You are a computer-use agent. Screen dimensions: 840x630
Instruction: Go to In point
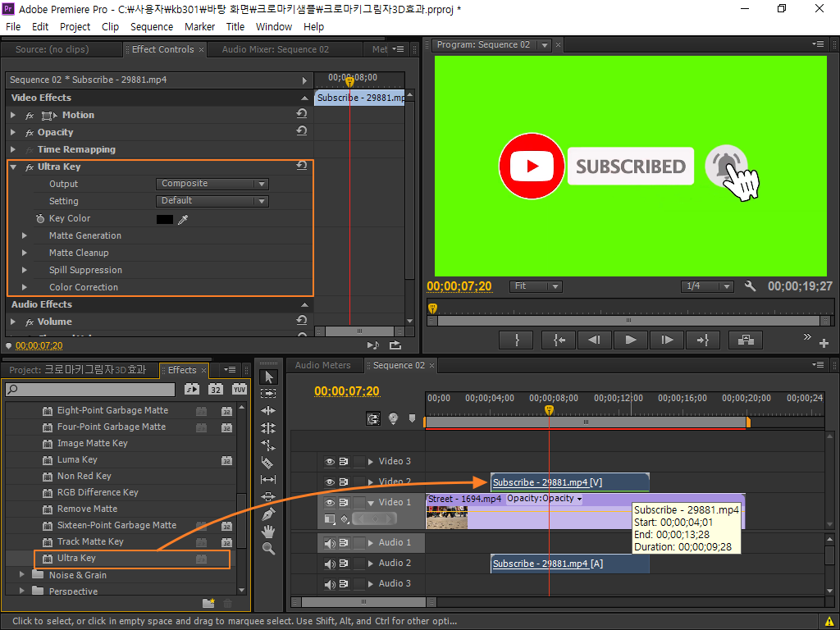point(558,340)
